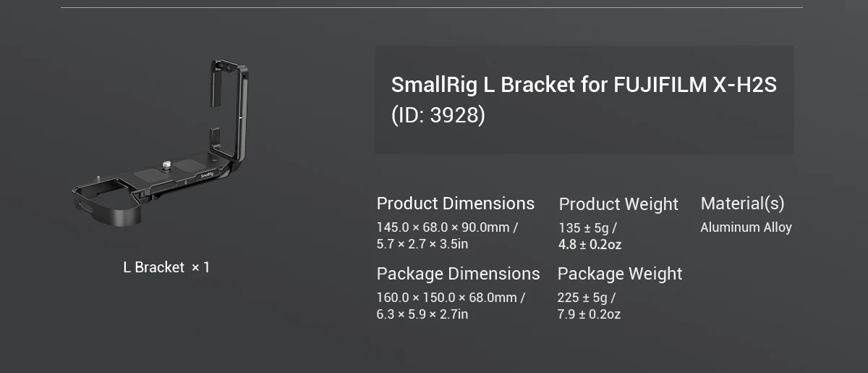Select the 5.7 × 2.7 × 3.5in dimension value
This screenshot has height=373, width=868.
click(422, 244)
